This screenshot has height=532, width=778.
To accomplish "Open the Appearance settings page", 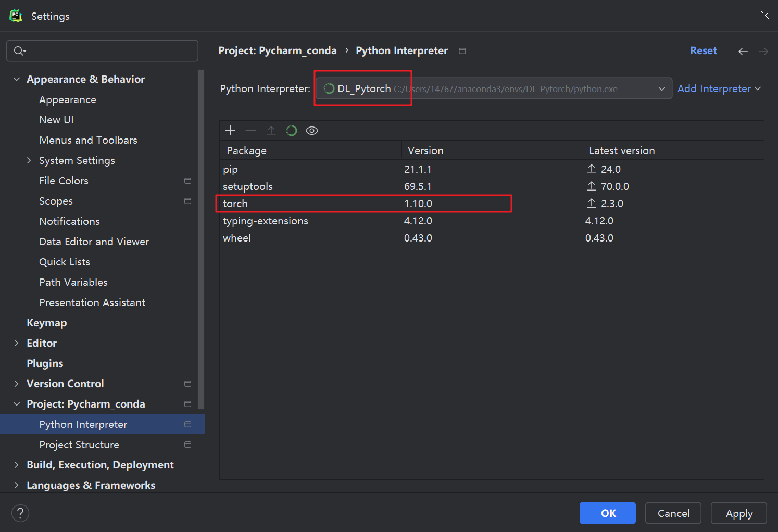I will point(68,99).
